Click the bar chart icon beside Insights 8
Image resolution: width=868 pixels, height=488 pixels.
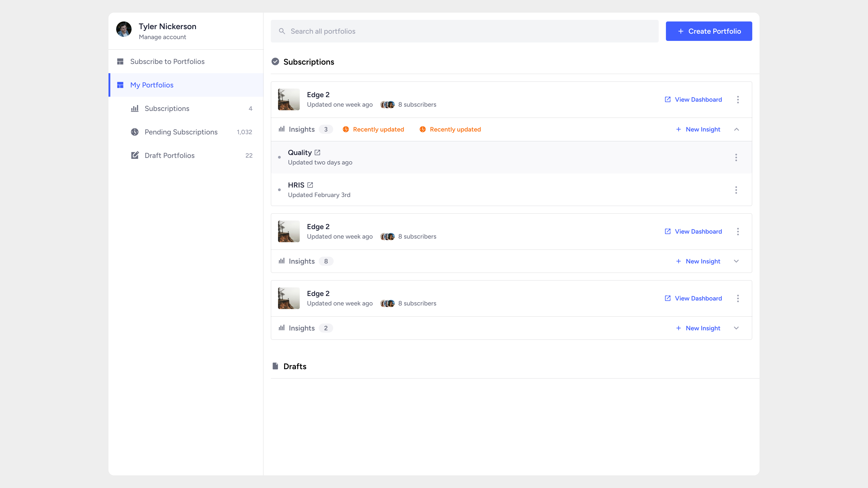point(282,261)
